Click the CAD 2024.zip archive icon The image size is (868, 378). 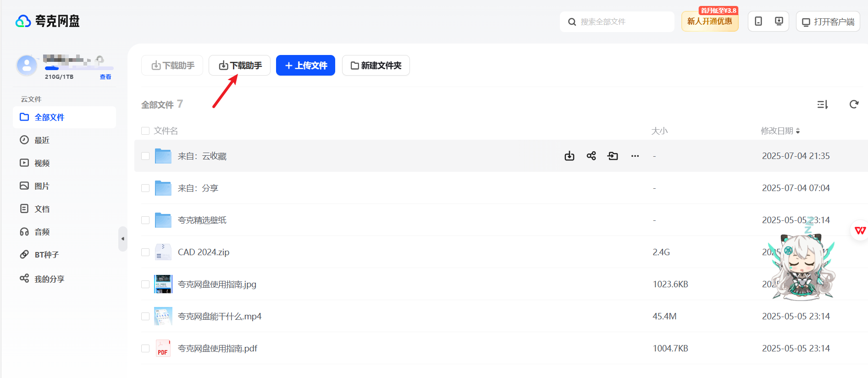pyautogui.click(x=163, y=252)
